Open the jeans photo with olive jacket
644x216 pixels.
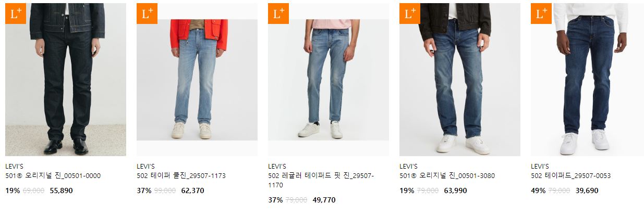[x=460, y=80]
